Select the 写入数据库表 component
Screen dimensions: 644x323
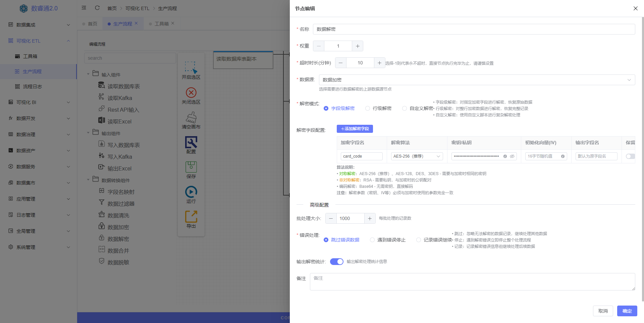pos(119,145)
